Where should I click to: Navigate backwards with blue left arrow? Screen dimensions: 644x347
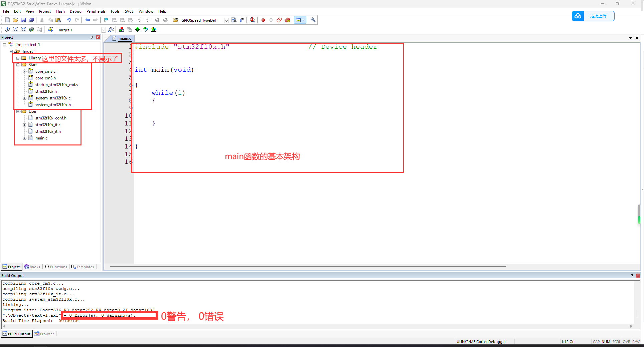pyautogui.click(x=88, y=20)
